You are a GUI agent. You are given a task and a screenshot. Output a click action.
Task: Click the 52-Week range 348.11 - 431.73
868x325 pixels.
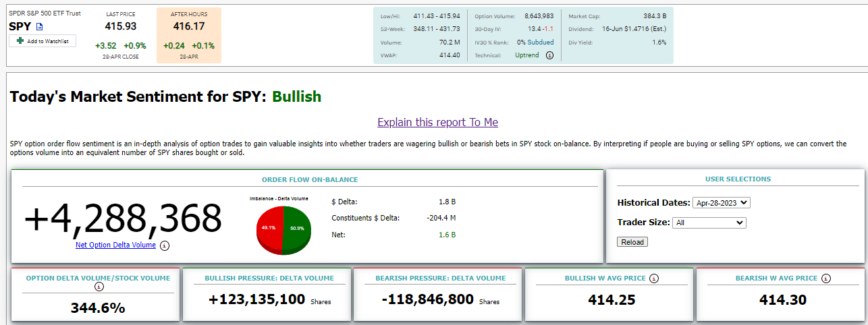click(436, 29)
